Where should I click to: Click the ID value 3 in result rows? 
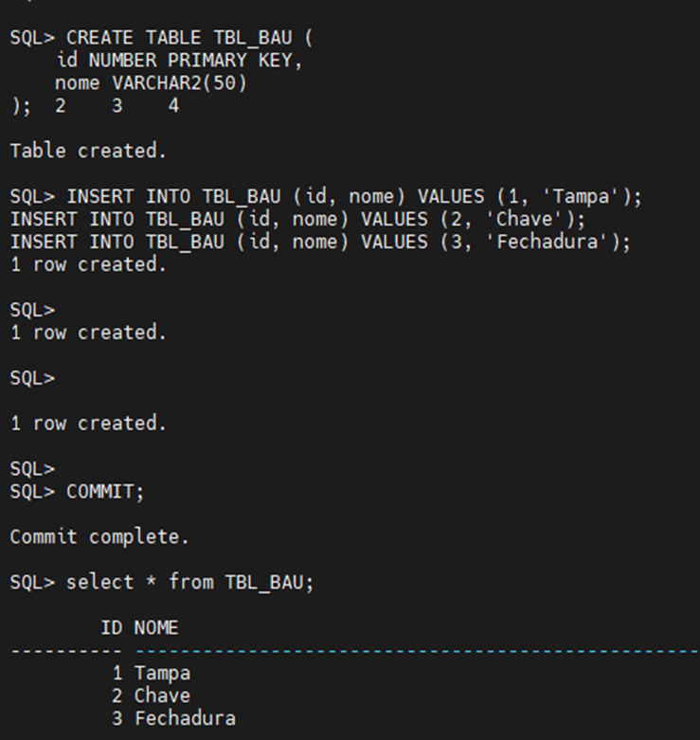point(117,718)
